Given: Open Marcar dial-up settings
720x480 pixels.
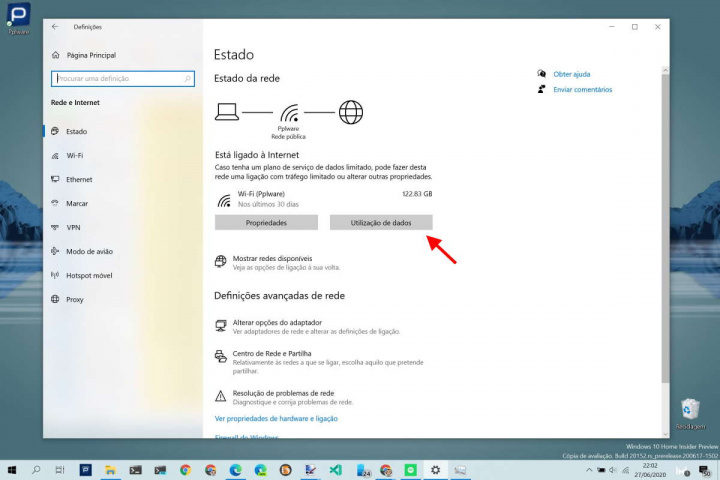Looking at the screenshot, I should click(77, 204).
